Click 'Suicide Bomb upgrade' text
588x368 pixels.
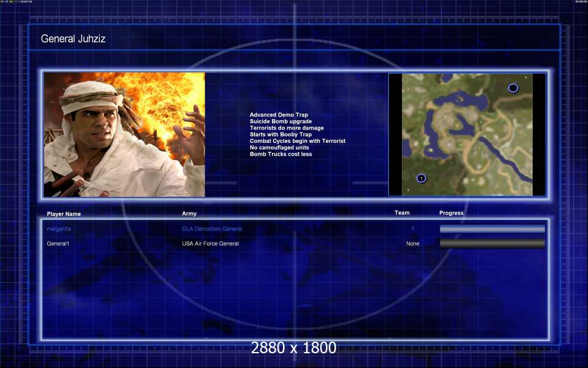(281, 121)
